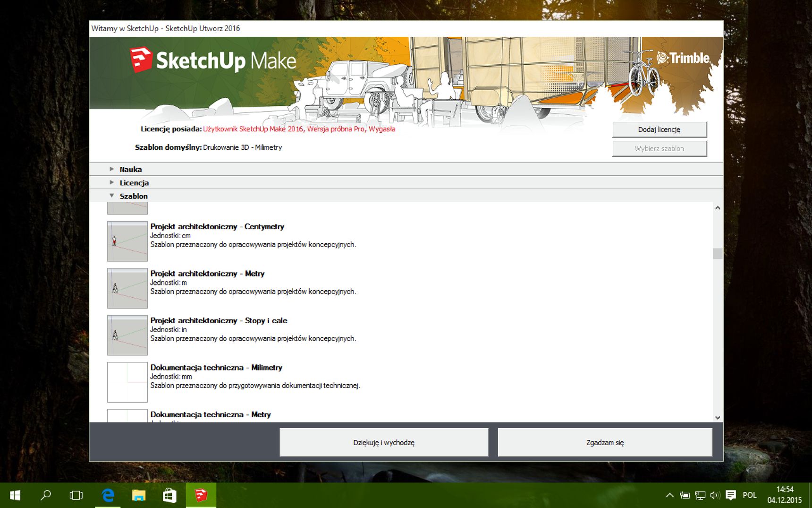Image resolution: width=812 pixels, height=508 pixels.
Task: Open File Explorer from taskbar
Action: [x=138, y=495]
